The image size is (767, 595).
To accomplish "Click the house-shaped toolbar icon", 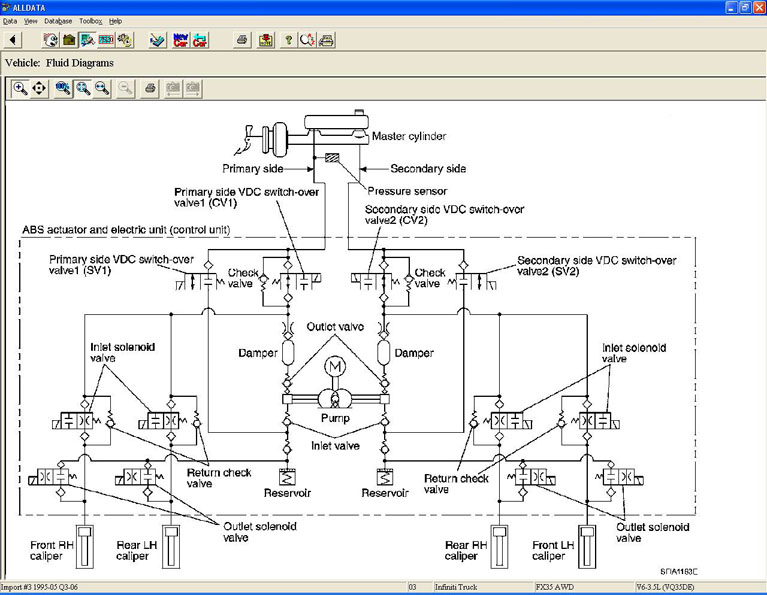I will [69, 40].
